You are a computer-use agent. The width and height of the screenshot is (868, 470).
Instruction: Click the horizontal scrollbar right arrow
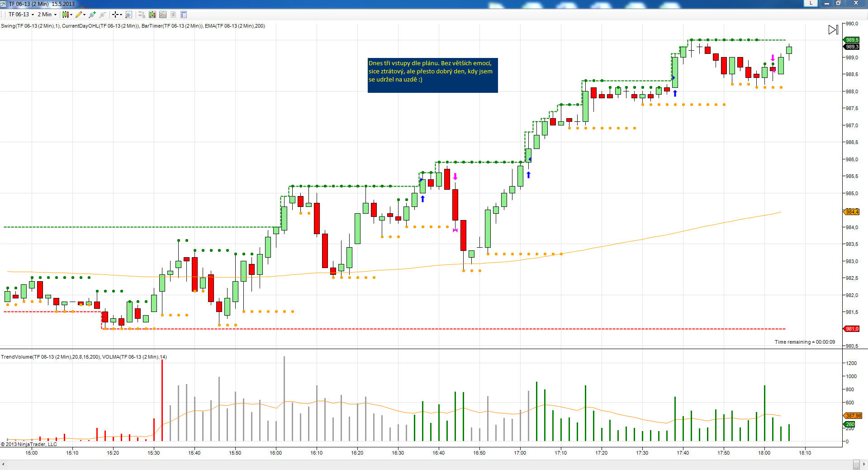pyautogui.click(x=864, y=465)
